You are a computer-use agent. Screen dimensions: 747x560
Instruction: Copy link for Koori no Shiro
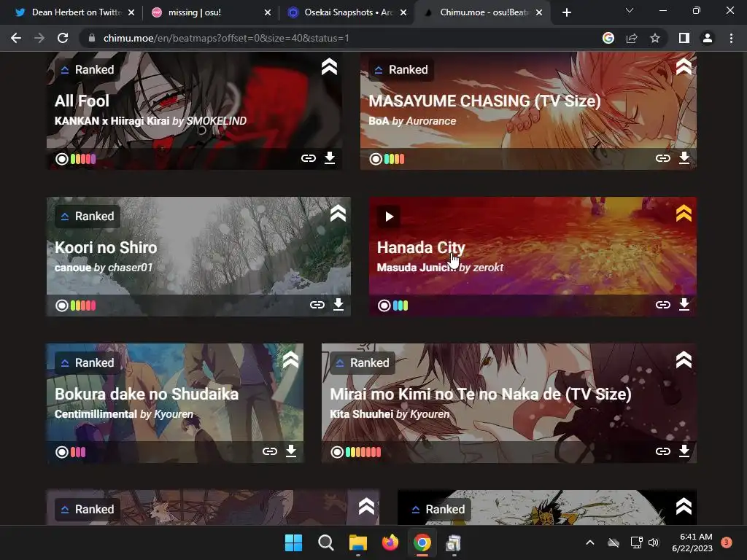click(317, 305)
